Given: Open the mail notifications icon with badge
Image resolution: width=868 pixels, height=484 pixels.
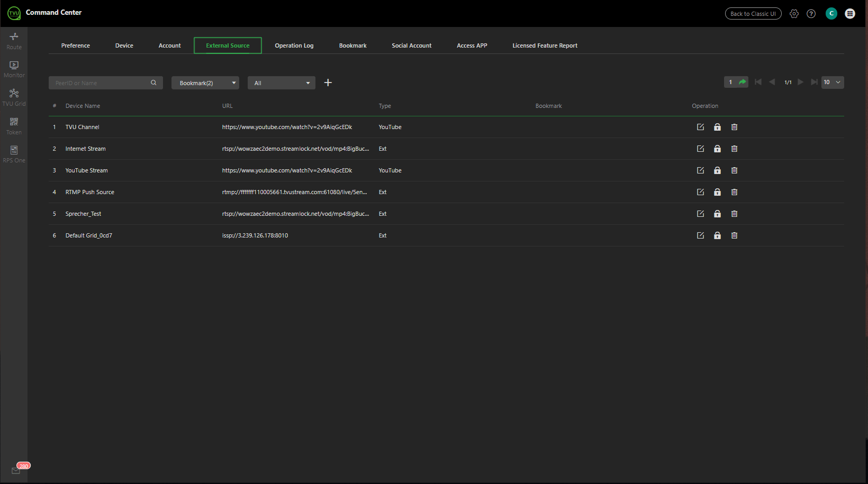Looking at the screenshot, I should (16, 470).
